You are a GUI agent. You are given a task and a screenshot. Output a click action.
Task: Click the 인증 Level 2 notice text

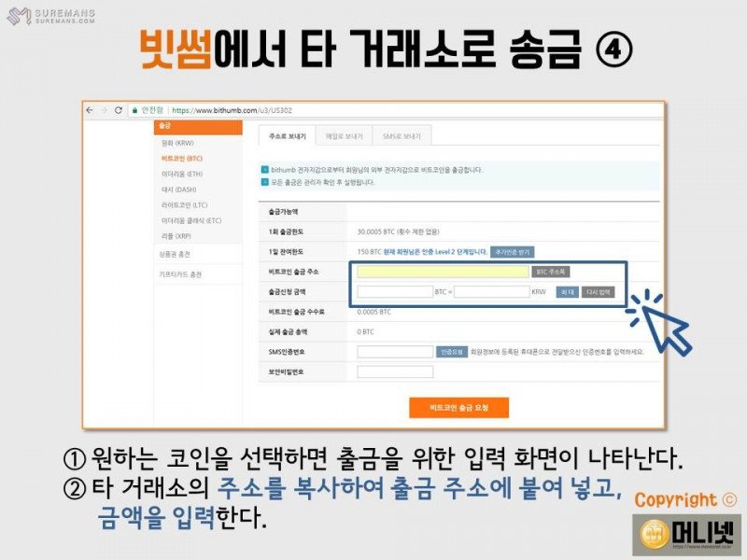coord(435,252)
